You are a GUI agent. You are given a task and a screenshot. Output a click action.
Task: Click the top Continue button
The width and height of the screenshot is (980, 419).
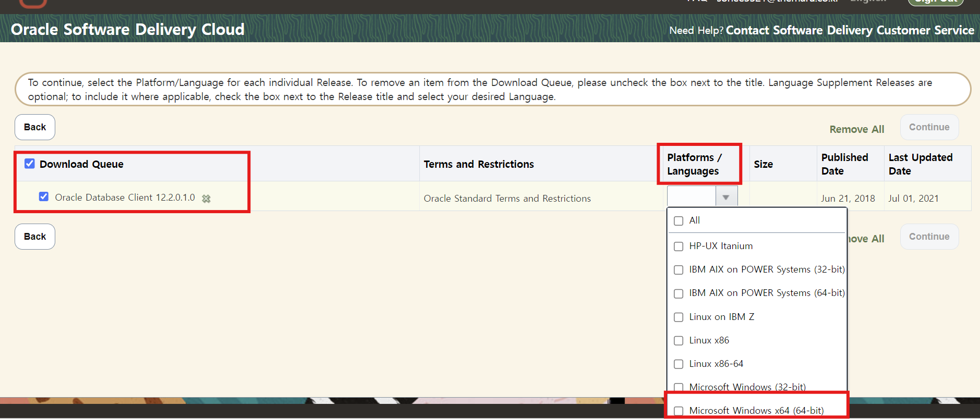tap(929, 127)
